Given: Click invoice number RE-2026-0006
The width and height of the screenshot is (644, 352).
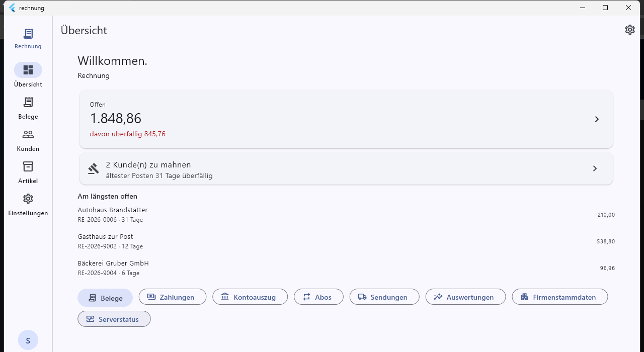Looking at the screenshot, I should [97, 220].
